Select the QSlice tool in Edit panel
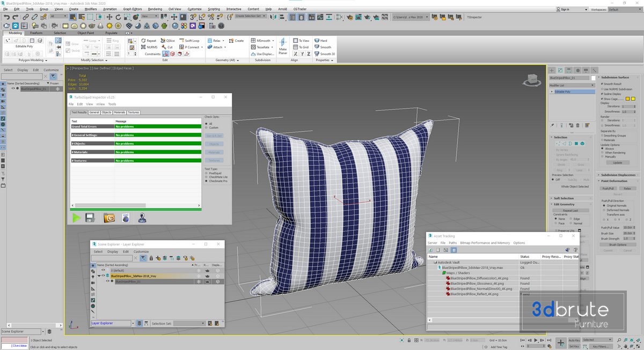This screenshot has width=644, height=350. pos(168,41)
